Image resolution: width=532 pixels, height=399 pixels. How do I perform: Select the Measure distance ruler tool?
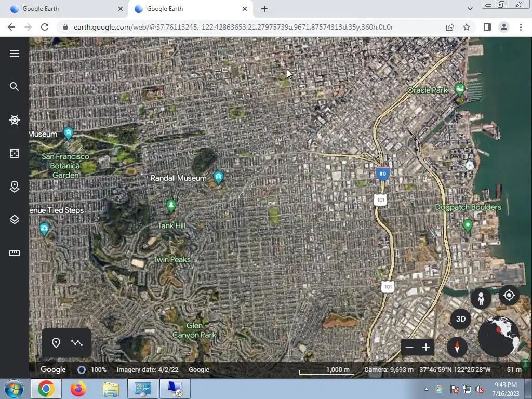click(14, 253)
